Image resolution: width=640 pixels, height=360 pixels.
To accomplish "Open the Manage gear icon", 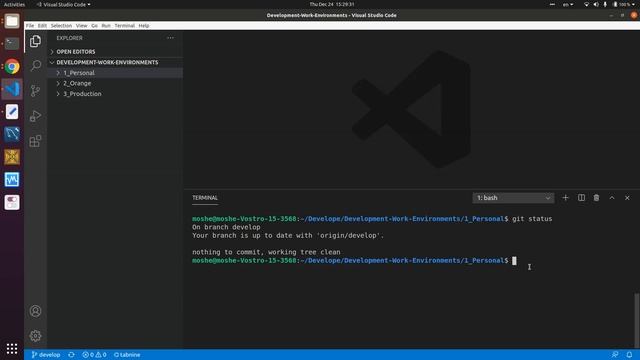I will click(36, 336).
